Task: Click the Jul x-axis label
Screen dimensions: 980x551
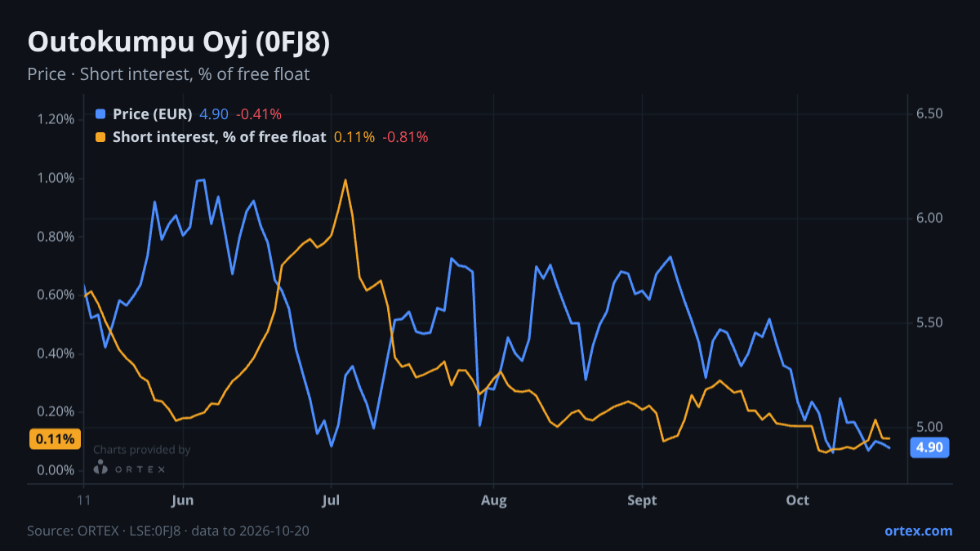Action: pos(331,500)
